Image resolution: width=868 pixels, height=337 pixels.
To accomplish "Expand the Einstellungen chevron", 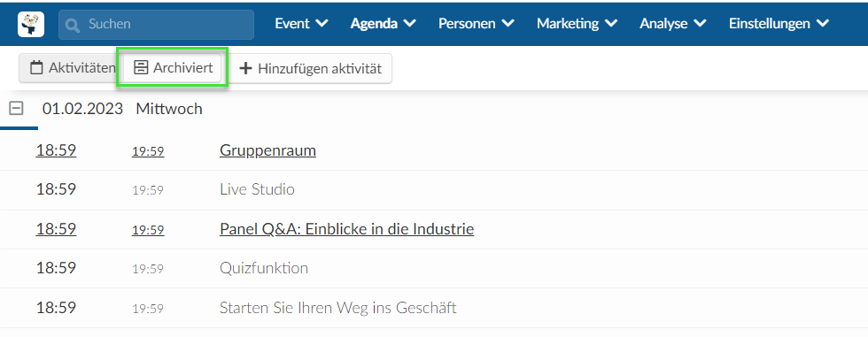I will click(822, 24).
